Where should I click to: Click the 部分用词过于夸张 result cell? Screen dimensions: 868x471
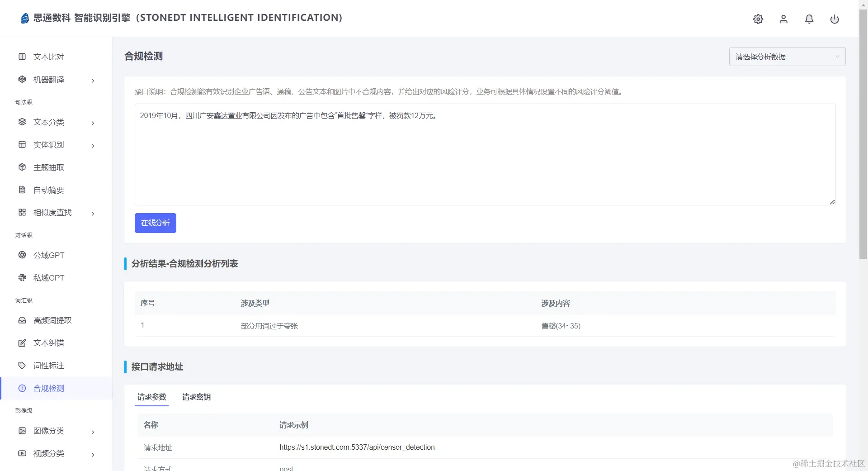tap(269, 326)
